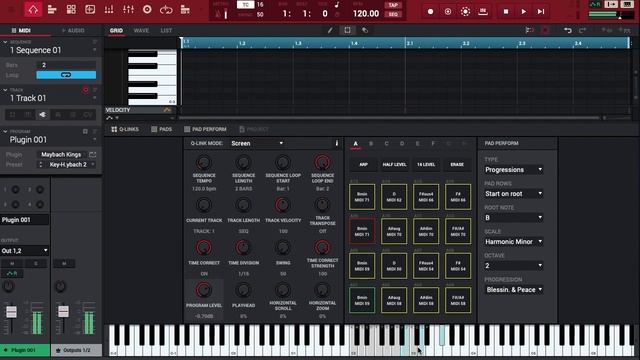The image size is (640, 360).
Task: Open the PADS tab
Action: pos(161,129)
